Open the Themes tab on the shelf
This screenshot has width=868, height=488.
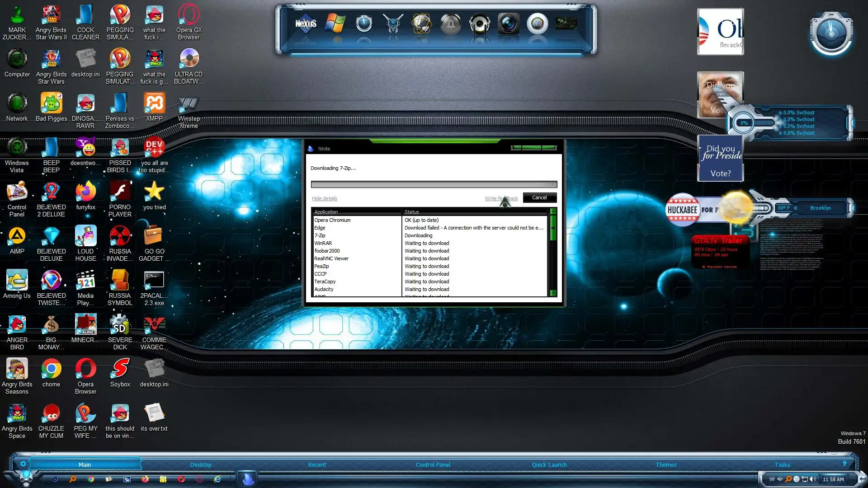tap(666, 465)
